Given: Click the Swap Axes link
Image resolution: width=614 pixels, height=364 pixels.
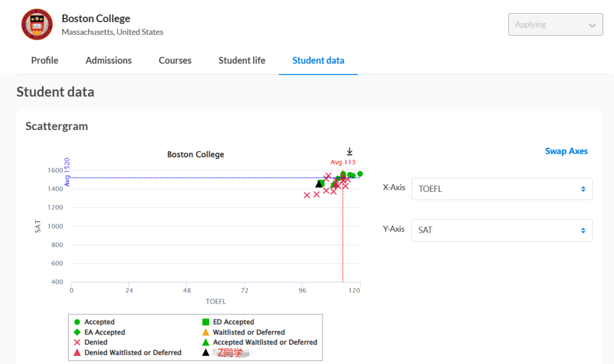Looking at the screenshot, I should [566, 151].
